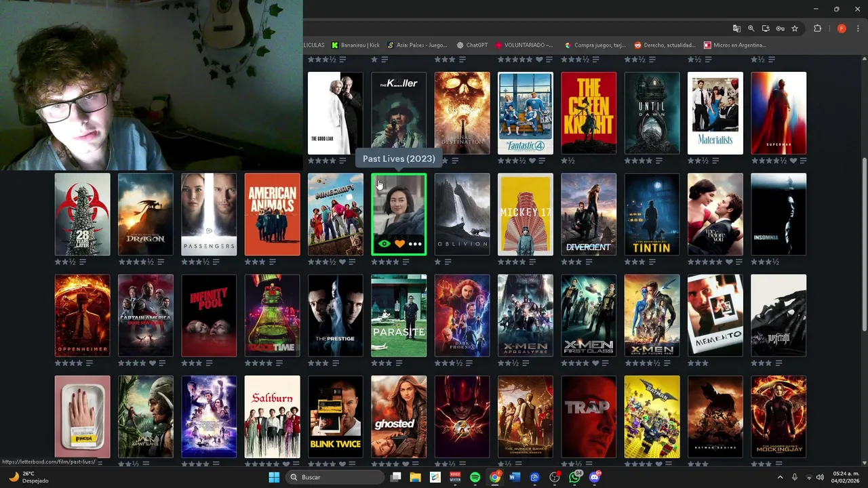Open the VOLUNTARIADO bookmark
This screenshot has height=488, width=868.
point(524,45)
